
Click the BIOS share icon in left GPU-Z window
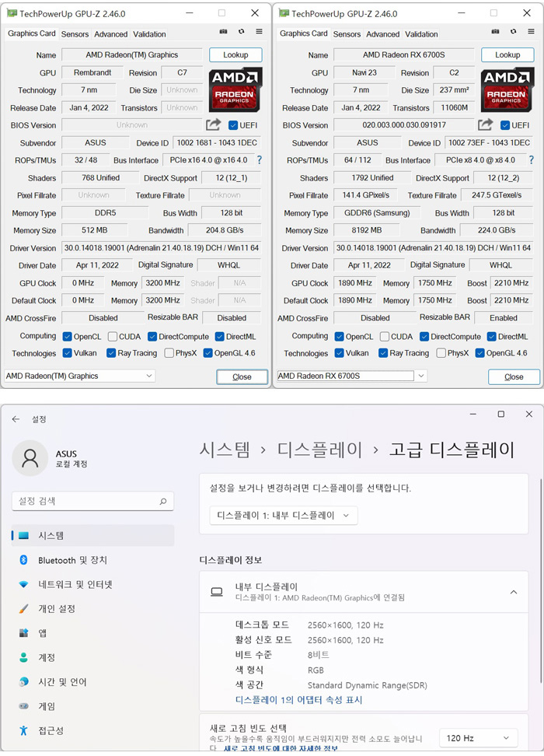click(x=213, y=125)
